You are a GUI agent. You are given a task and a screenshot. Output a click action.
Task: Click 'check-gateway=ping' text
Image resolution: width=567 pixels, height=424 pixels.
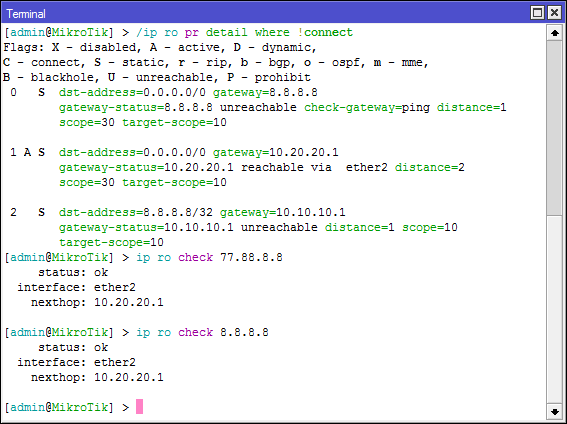367,107
